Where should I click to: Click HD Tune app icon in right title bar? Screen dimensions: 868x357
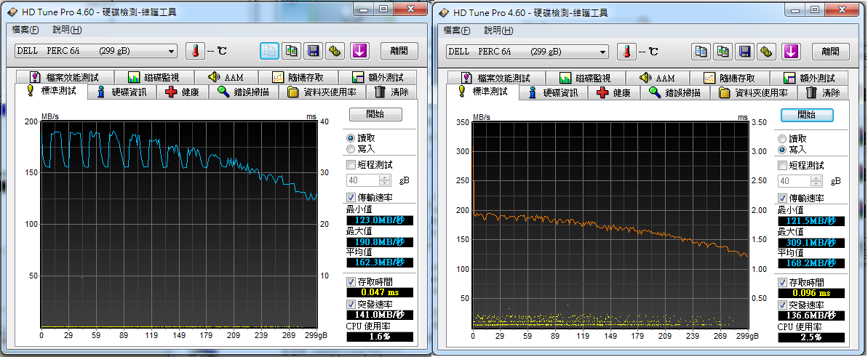point(443,12)
